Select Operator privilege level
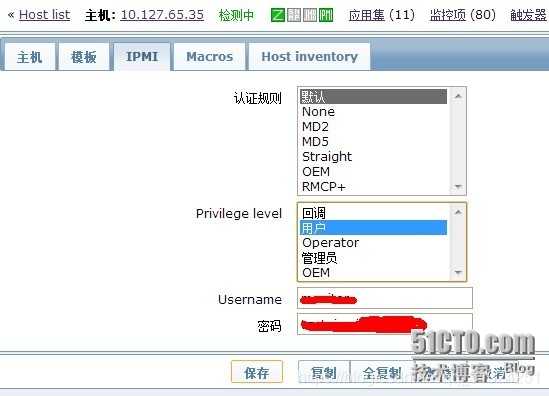 coord(373,243)
